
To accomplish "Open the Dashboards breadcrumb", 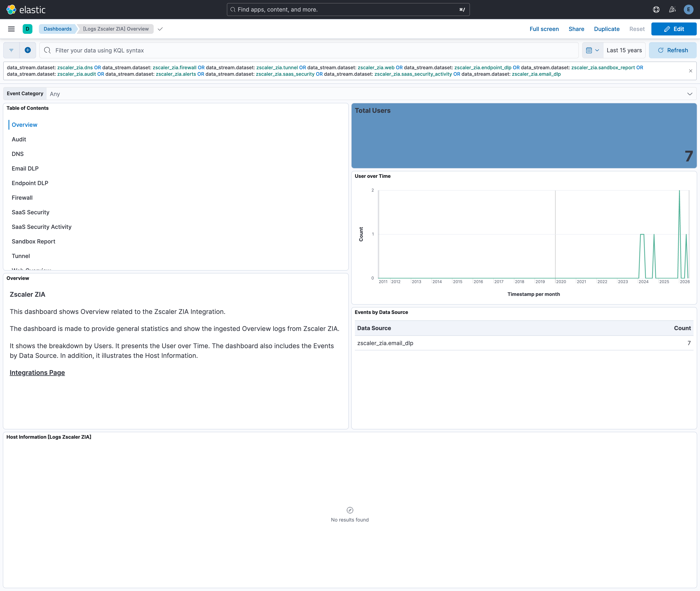I will (58, 29).
